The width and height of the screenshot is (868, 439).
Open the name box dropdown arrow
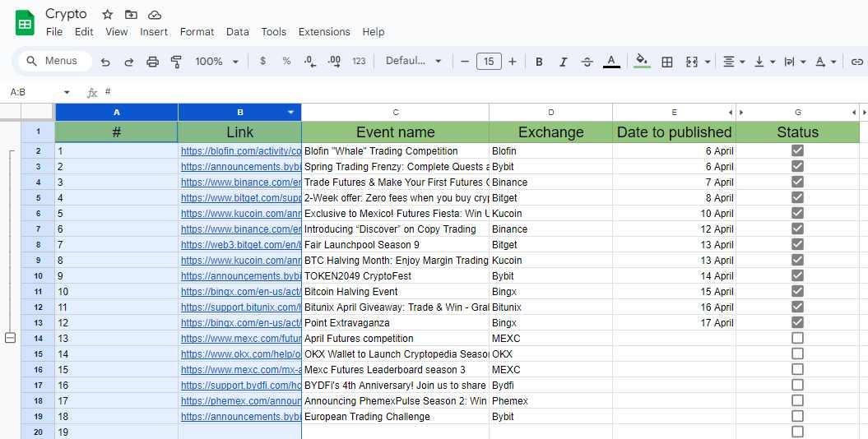coord(67,92)
